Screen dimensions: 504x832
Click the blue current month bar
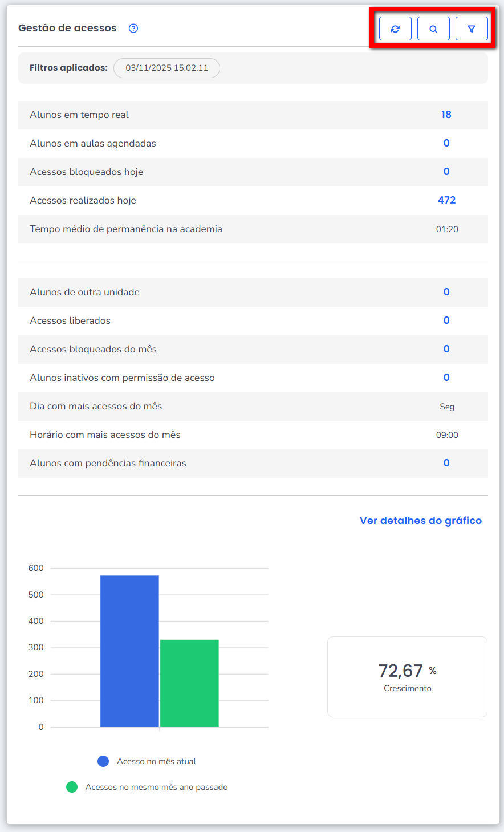tap(129, 650)
